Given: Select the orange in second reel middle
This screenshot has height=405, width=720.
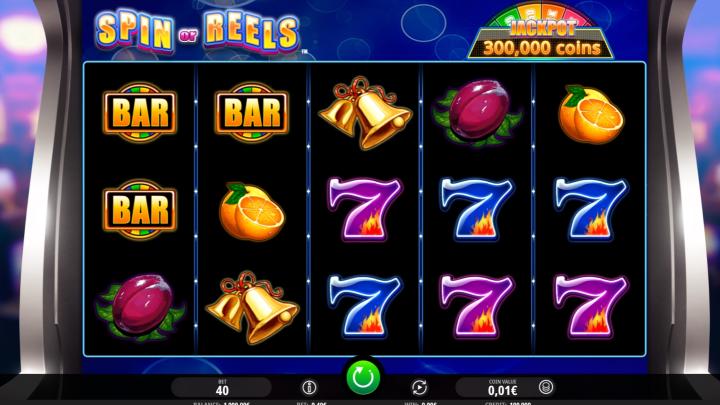Looking at the screenshot, I should click(x=252, y=212).
